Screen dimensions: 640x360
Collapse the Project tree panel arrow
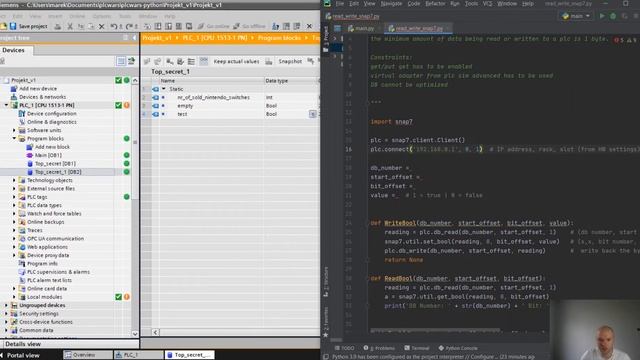coord(134,38)
